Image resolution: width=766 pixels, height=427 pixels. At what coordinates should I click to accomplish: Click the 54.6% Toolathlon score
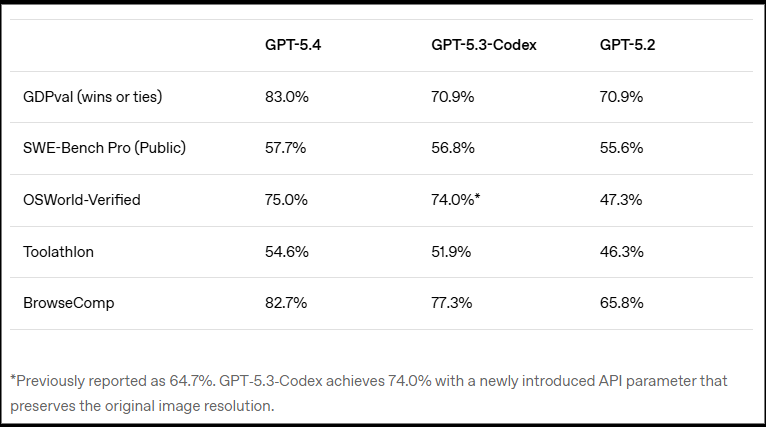285,252
